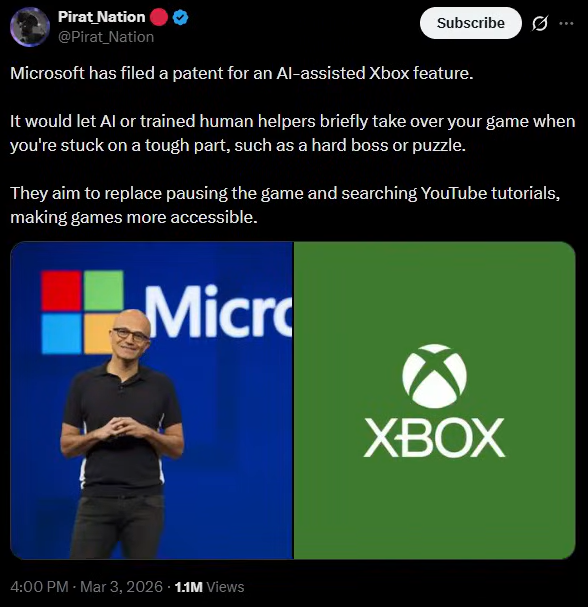View the 1.1M Views analytics

pos(209,587)
